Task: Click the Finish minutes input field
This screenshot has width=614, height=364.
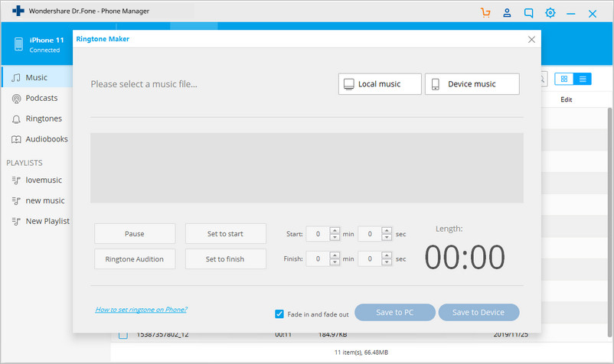Action: [318, 258]
